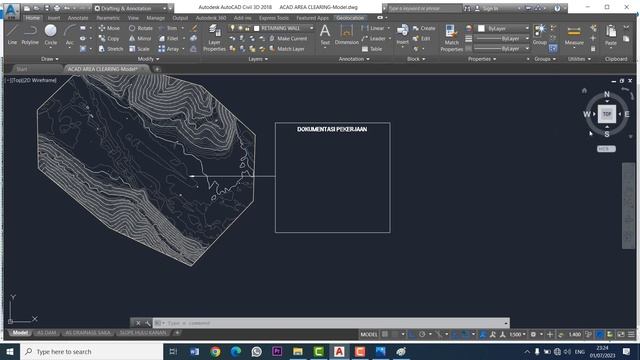This screenshot has height=360, width=640.
Task: Expand the Annotation panel
Action: (x=354, y=59)
